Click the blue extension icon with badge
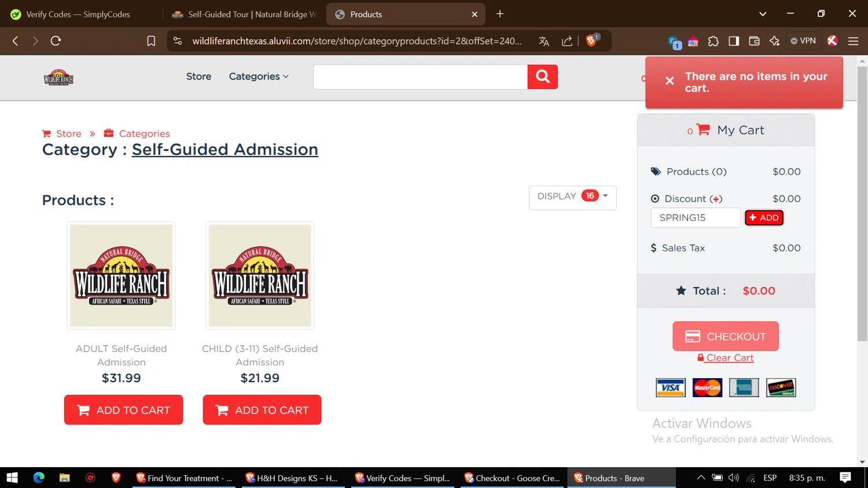The width and height of the screenshot is (868, 488). 674,42
